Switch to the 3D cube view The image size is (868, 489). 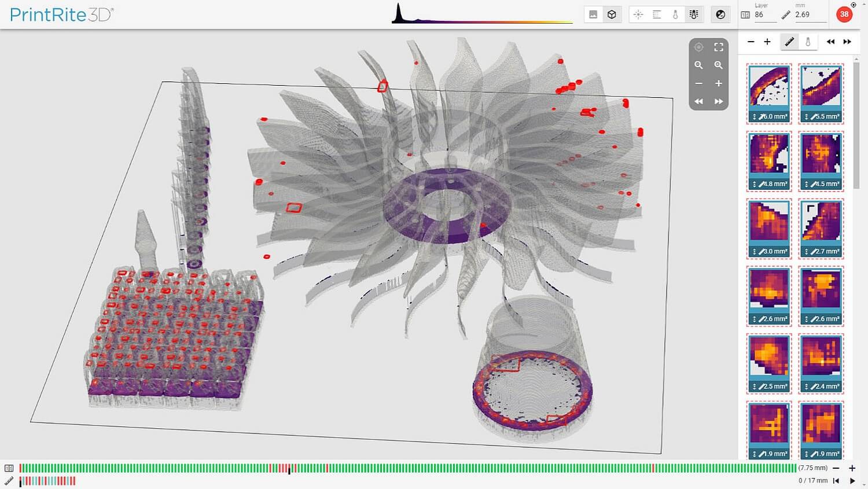coord(612,14)
